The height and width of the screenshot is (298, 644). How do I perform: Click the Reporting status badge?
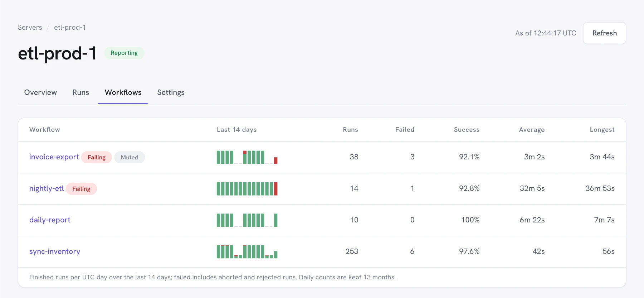click(x=124, y=53)
